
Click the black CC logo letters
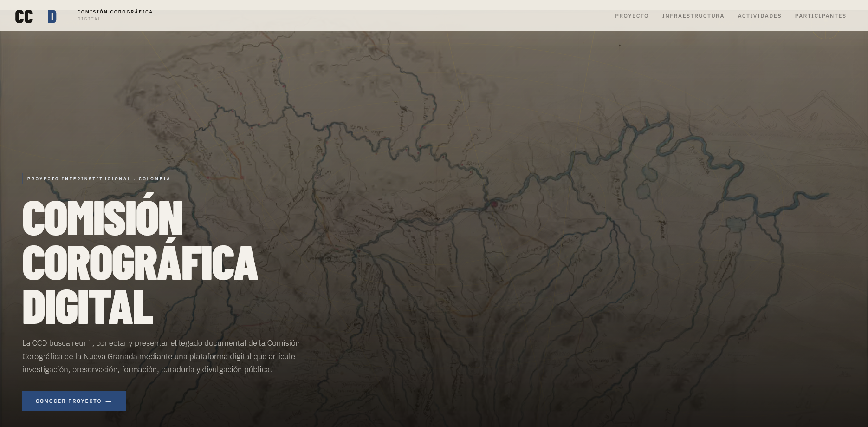click(24, 17)
